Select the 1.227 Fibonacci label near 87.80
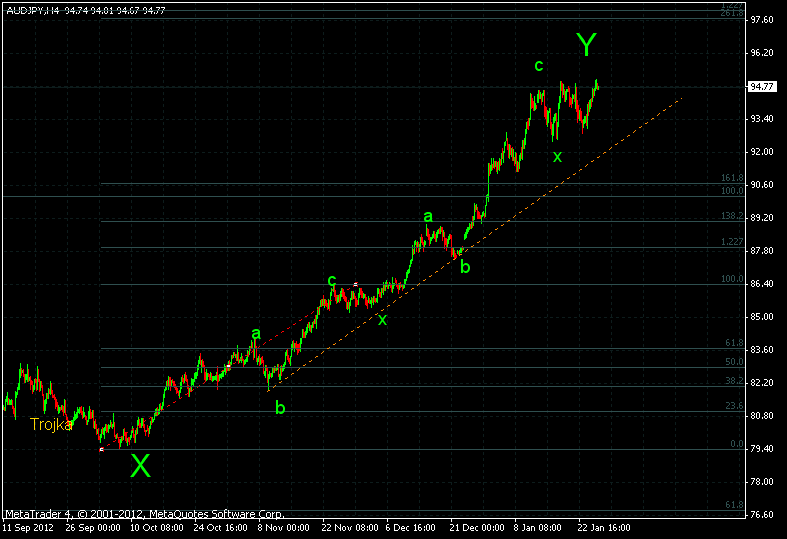The height and width of the screenshot is (539, 787). (x=732, y=242)
